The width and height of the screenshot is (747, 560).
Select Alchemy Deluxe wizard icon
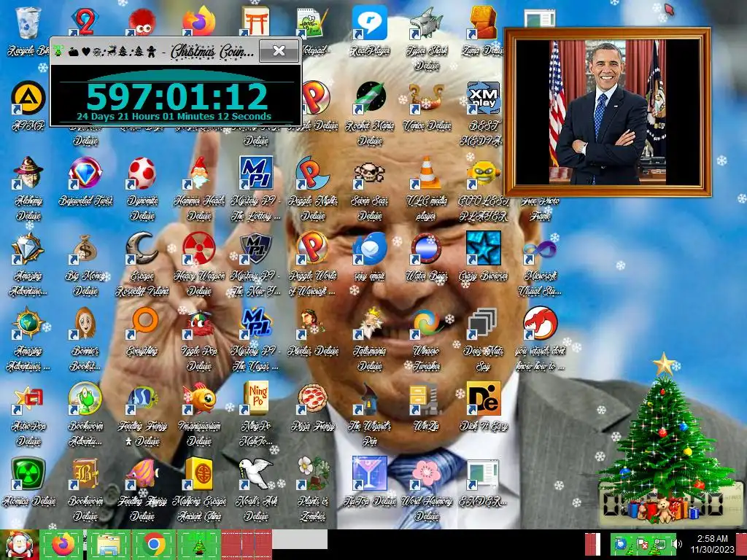[x=28, y=172]
